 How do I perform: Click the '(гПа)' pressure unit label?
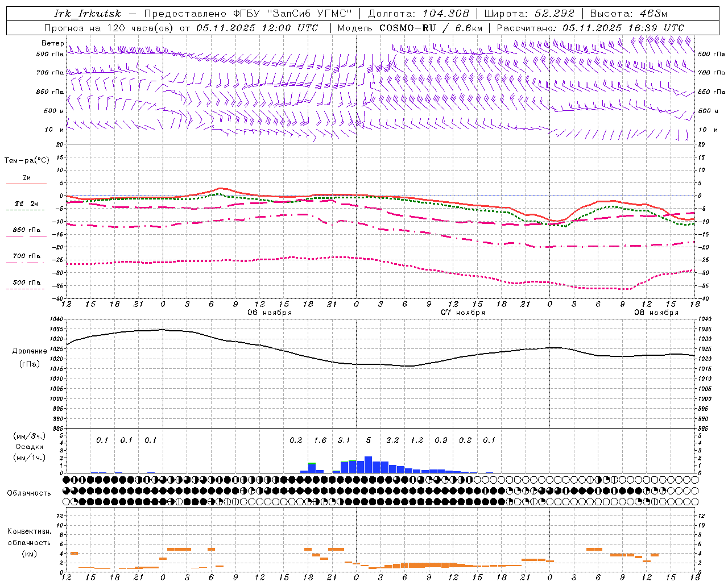pyautogui.click(x=30, y=364)
